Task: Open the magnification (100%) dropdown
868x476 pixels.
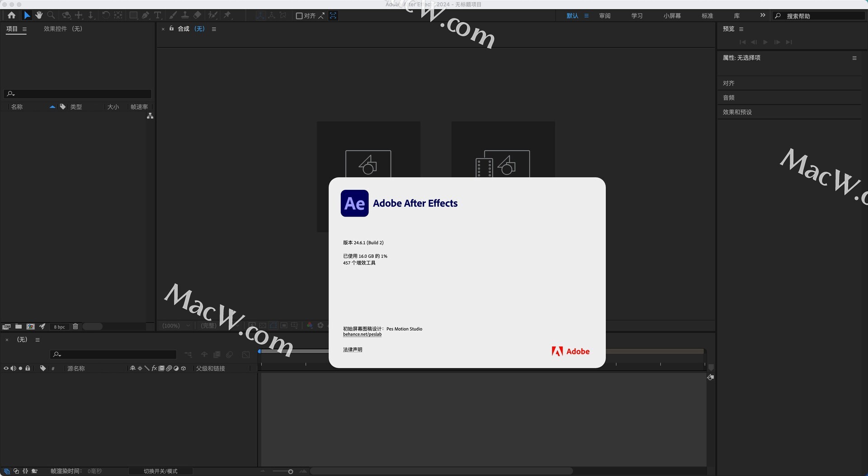Action: tap(176, 325)
